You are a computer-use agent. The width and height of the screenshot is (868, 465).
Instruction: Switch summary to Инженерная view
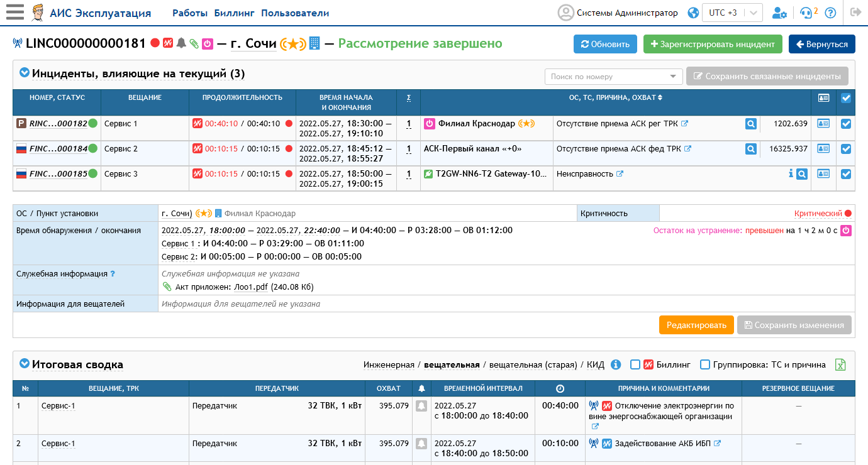(x=389, y=364)
